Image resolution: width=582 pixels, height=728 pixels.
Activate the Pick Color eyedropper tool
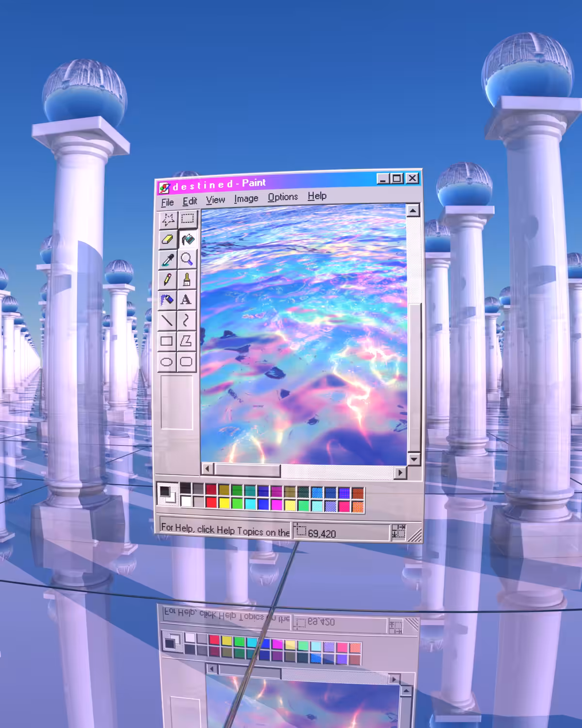coord(168,260)
